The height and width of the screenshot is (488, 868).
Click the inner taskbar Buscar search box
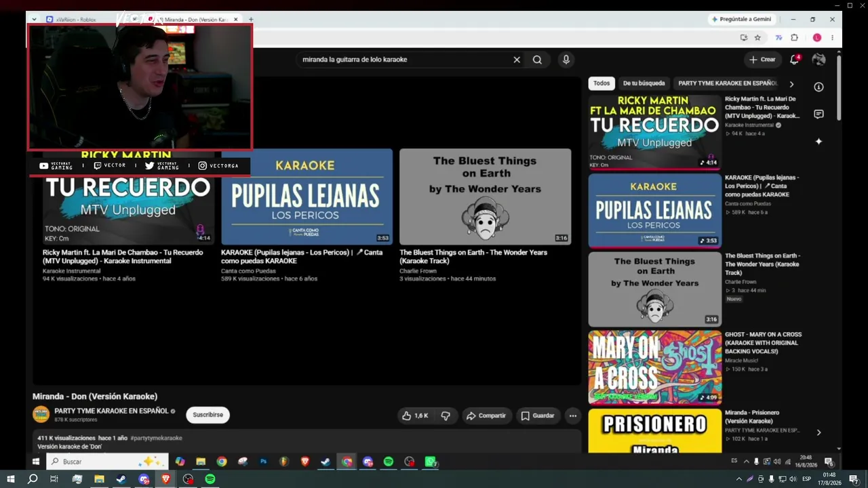(x=106, y=462)
